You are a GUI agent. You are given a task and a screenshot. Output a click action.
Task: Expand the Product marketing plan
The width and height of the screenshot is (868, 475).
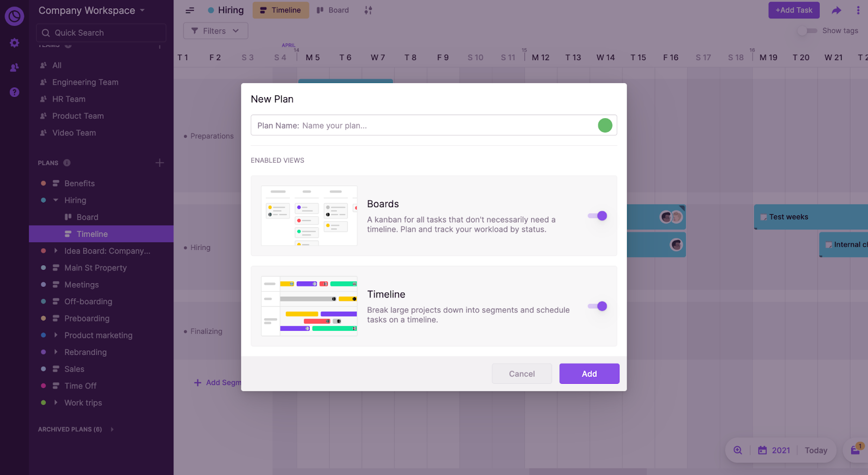[56, 335]
